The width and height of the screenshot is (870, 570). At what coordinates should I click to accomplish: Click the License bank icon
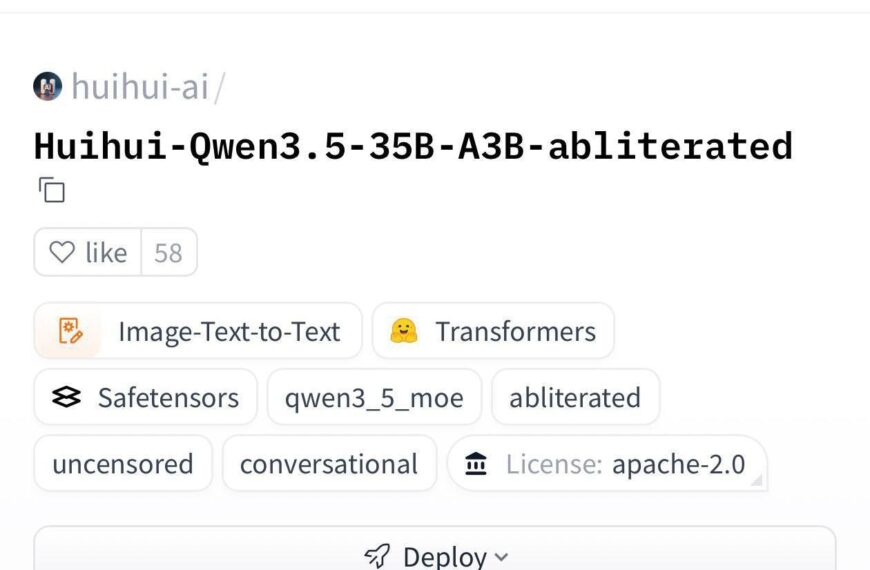pos(477,464)
